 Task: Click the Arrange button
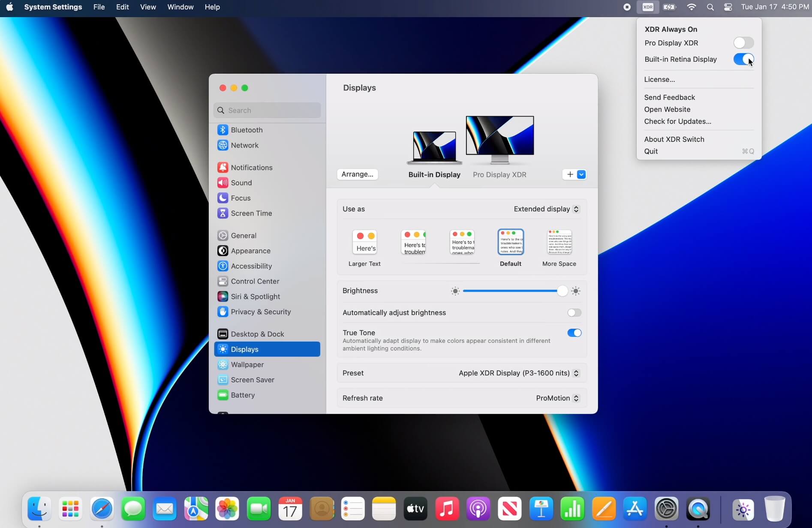[357, 174]
